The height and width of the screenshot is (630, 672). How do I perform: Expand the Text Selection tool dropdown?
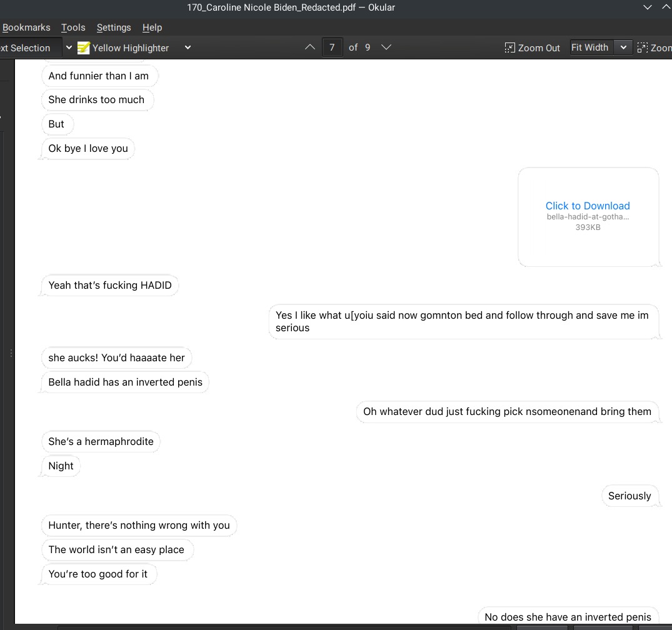coord(69,47)
